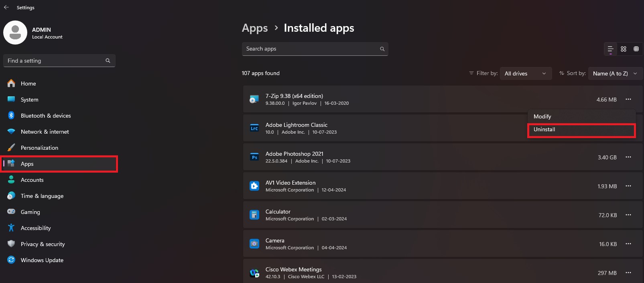Click the System monitor icon

coord(11,99)
